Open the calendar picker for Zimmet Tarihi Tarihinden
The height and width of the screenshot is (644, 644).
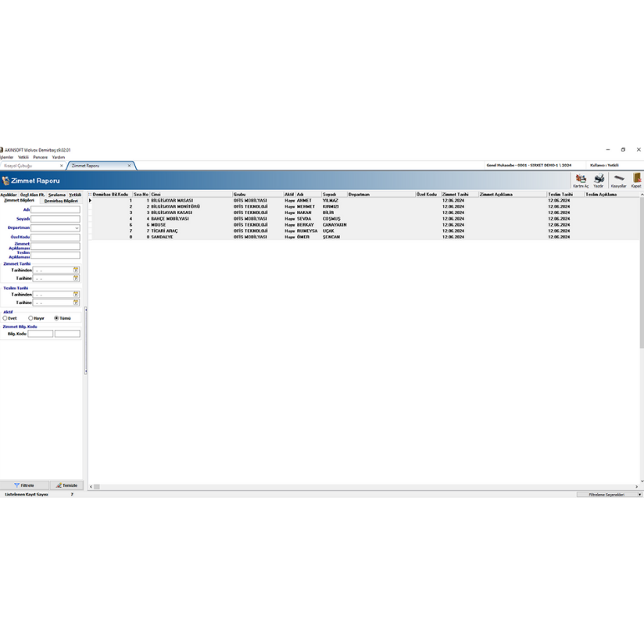click(76, 270)
